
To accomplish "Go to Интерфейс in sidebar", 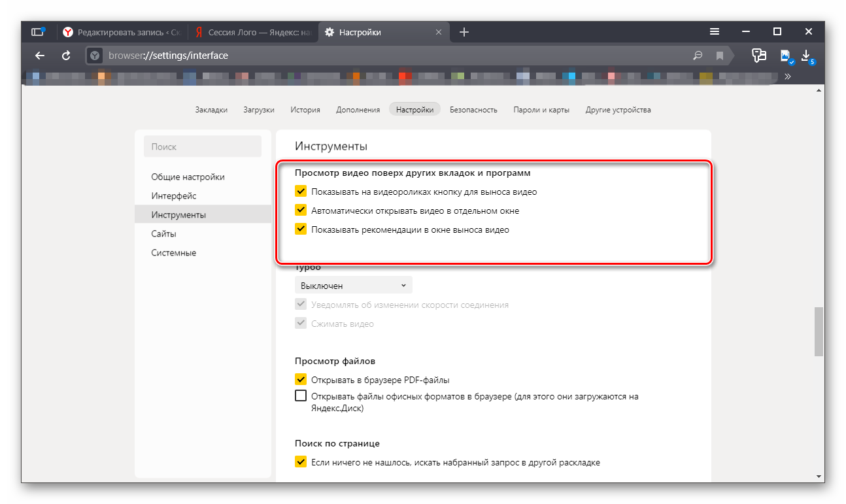I will (203, 195).
